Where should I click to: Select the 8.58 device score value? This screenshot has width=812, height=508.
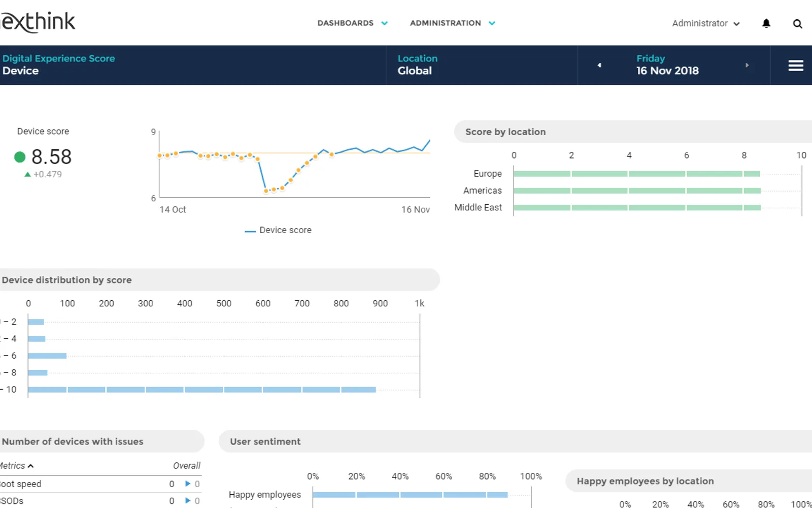tap(51, 157)
